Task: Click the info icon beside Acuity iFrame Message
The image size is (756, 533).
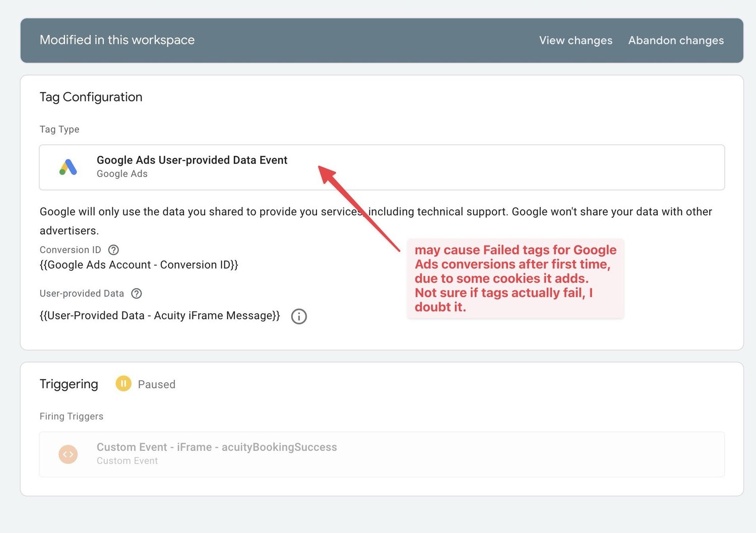Action: click(x=299, y=316)
